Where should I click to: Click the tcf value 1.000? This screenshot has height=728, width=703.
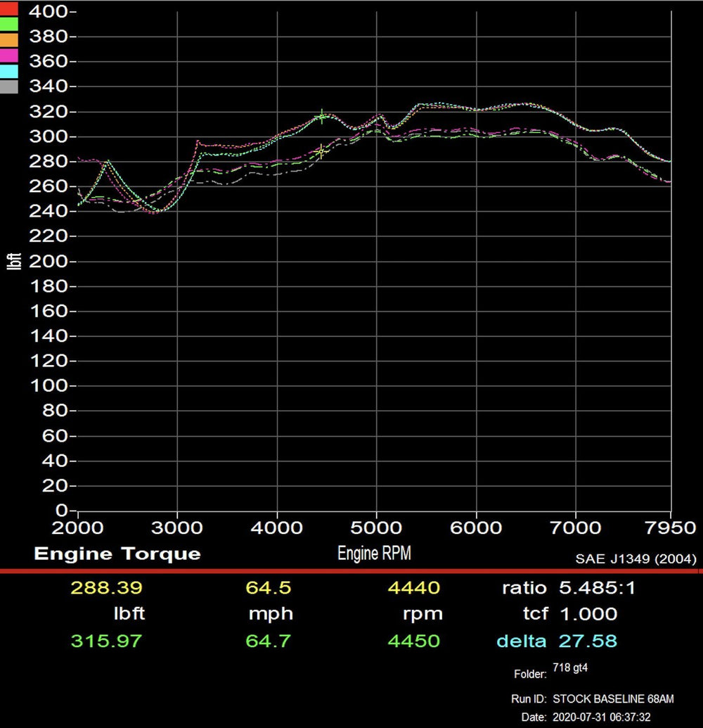coord(588,614)
